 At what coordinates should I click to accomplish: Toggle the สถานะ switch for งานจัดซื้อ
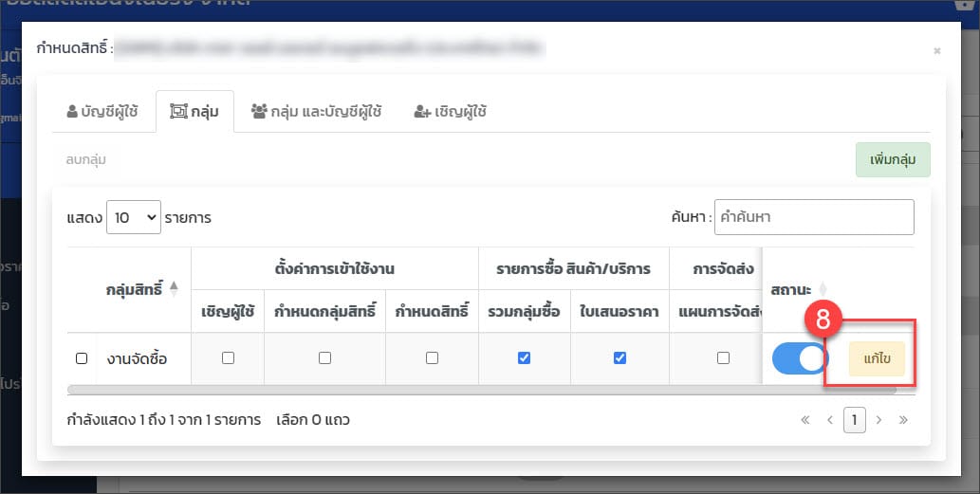coord(799,359)
